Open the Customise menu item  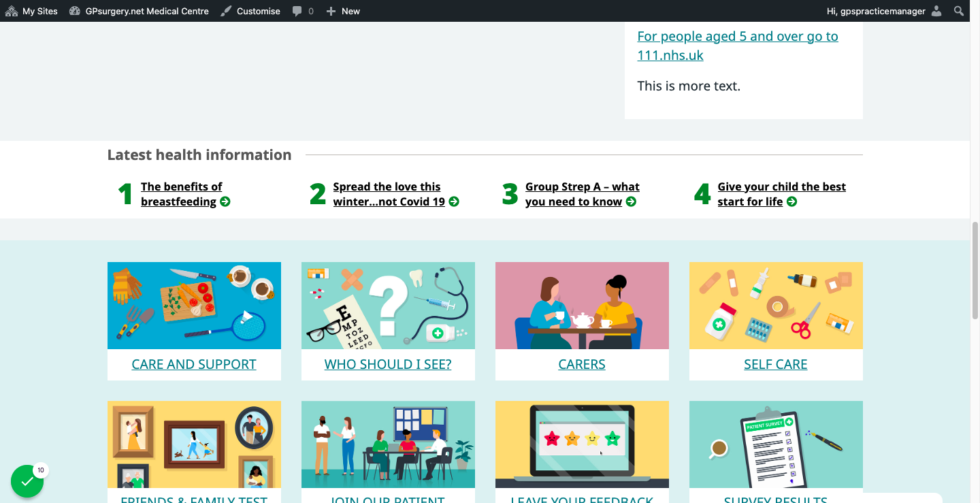[x=250, y=11]
